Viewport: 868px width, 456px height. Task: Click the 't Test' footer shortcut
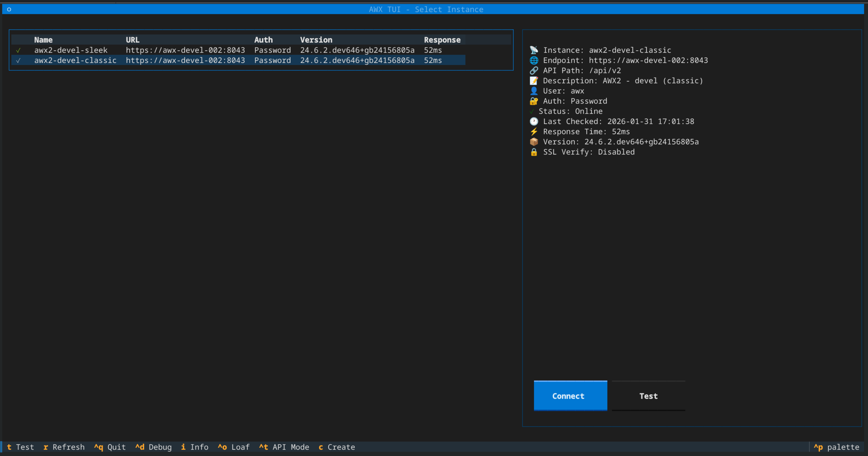(x=21, y=447)
